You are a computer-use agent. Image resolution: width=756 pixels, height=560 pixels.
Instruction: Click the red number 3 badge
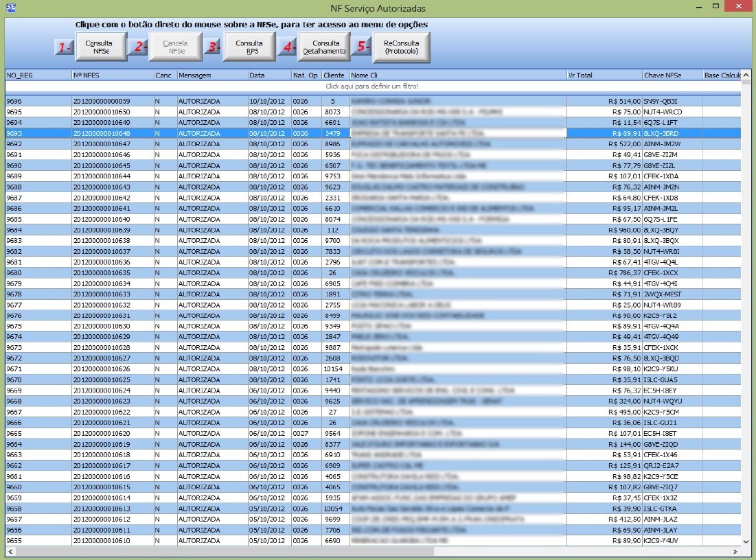[x=213, y=47]
